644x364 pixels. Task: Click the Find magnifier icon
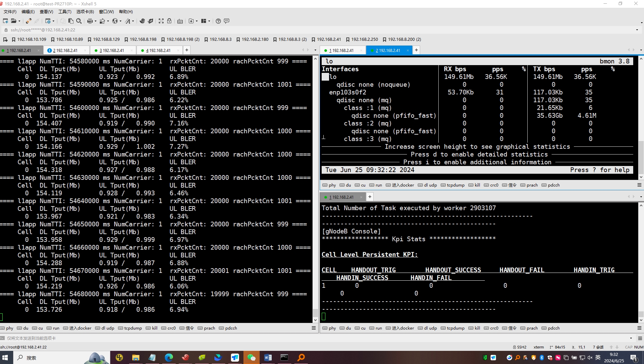click(x=79, y=21)
